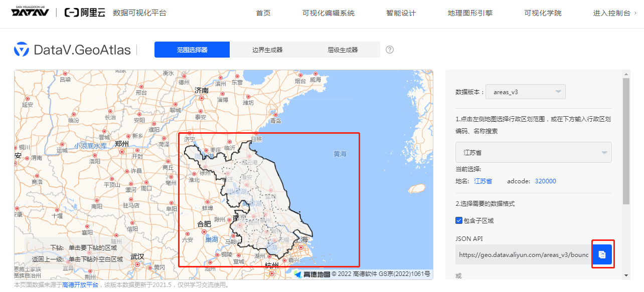
Task: Click the DataV.GeoAtlas logo icon
Action: click(x=22, y=50)
